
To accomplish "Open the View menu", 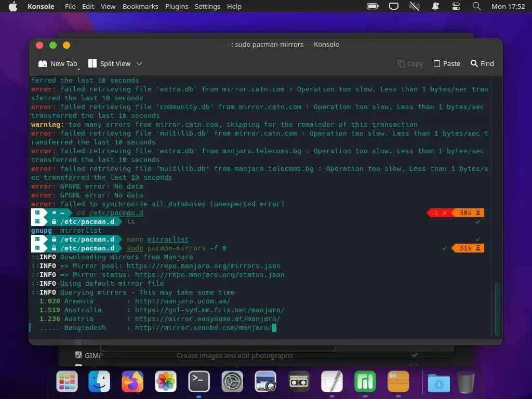I will pyautogui.click(x=108, y=6).
